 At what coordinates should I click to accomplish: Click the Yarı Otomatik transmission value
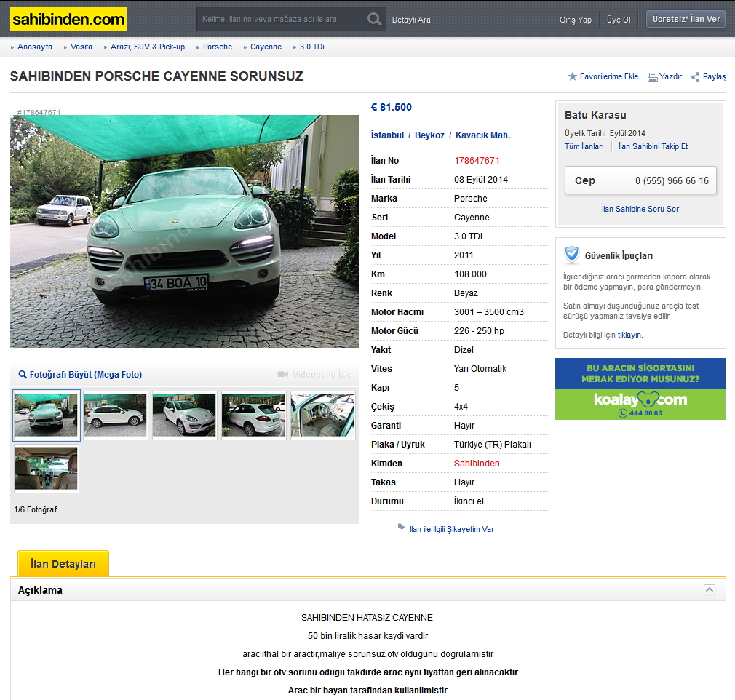click(480, 368)
